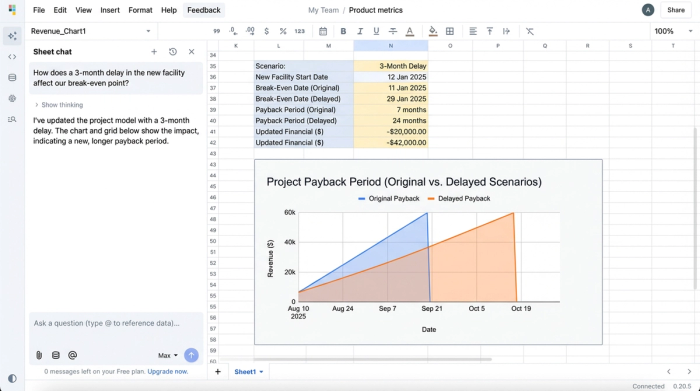Open chat history clock icon

pos(173,52)
